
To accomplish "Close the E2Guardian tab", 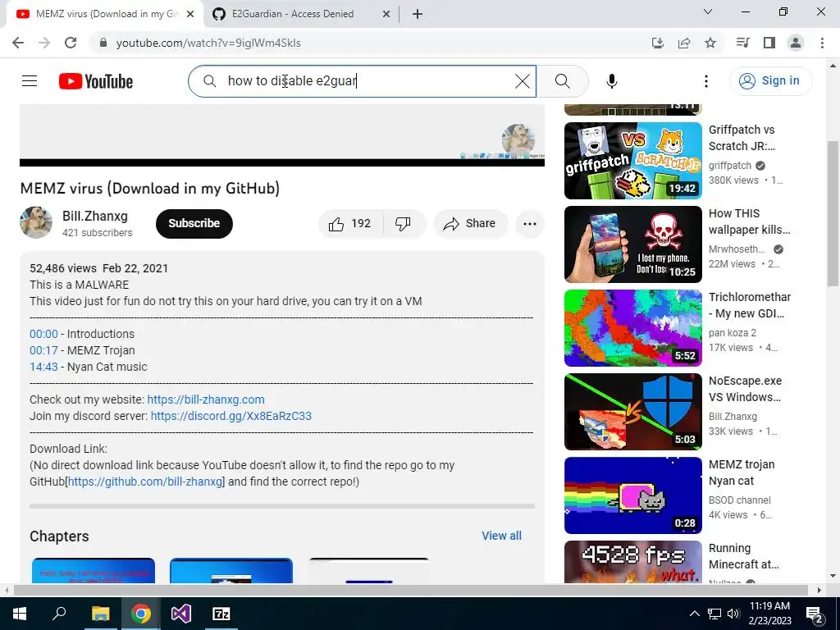I will (x=386, y=15).
